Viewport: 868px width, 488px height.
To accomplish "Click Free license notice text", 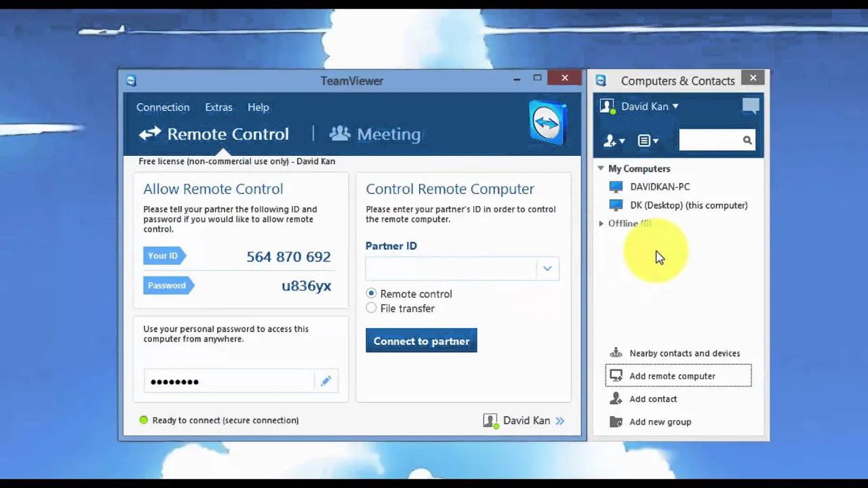I will [237, 161].
